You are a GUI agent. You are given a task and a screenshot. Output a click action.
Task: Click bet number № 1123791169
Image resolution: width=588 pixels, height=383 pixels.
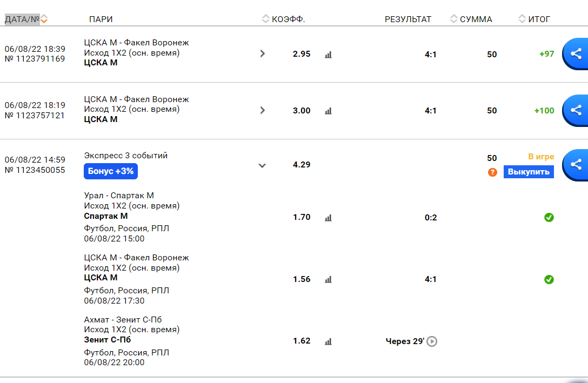(x=35, y=59)
